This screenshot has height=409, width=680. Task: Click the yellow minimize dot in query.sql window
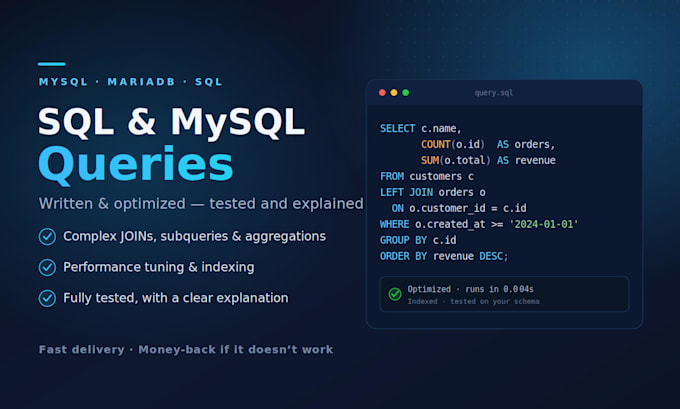point(394,92)
